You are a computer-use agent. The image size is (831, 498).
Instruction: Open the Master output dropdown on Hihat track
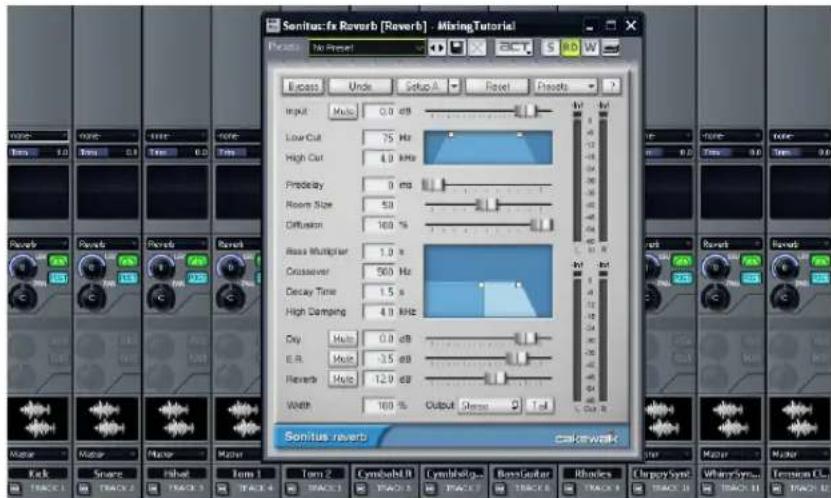point(177,455)
